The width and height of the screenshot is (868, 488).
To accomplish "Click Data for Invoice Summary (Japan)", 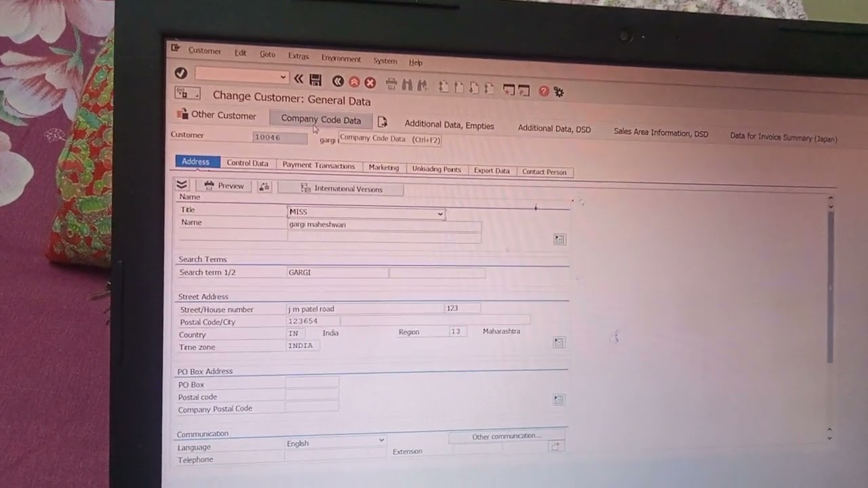I will click(784, 137).
